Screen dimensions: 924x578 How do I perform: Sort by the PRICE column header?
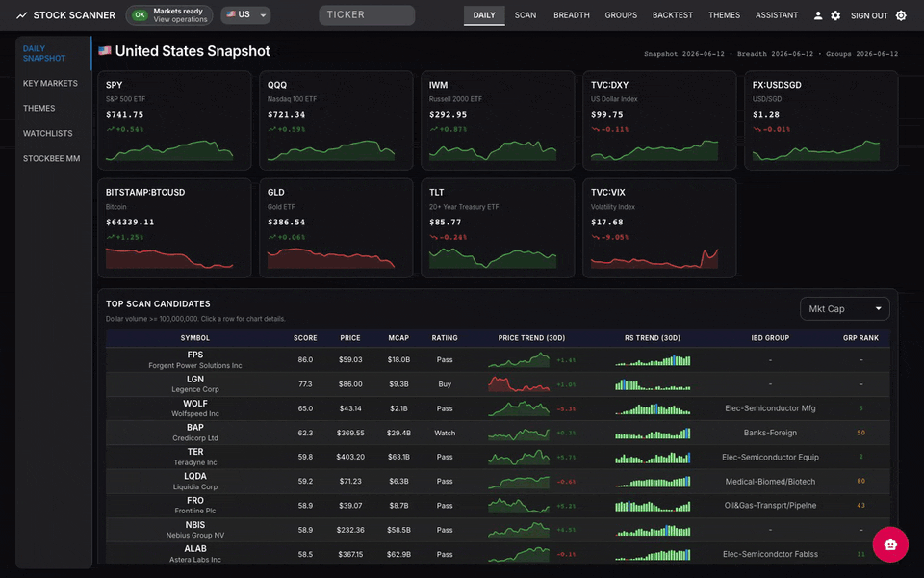[x=350, y=338]
